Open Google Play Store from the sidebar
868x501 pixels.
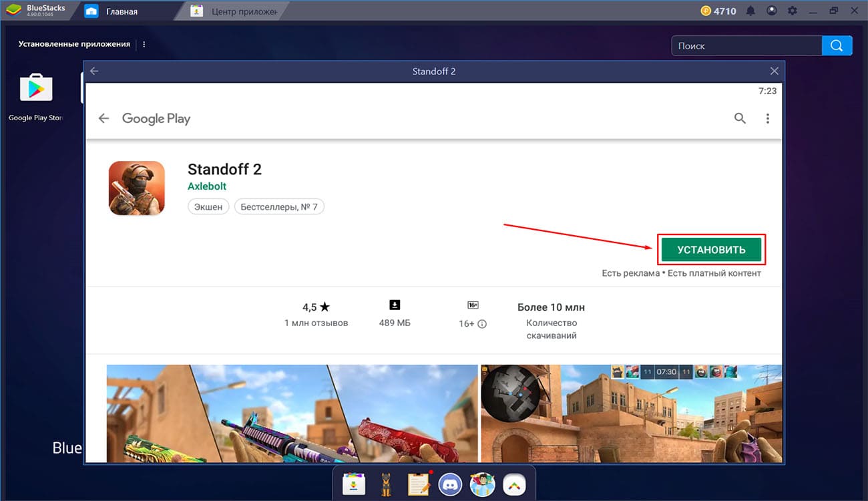(35, 88)
